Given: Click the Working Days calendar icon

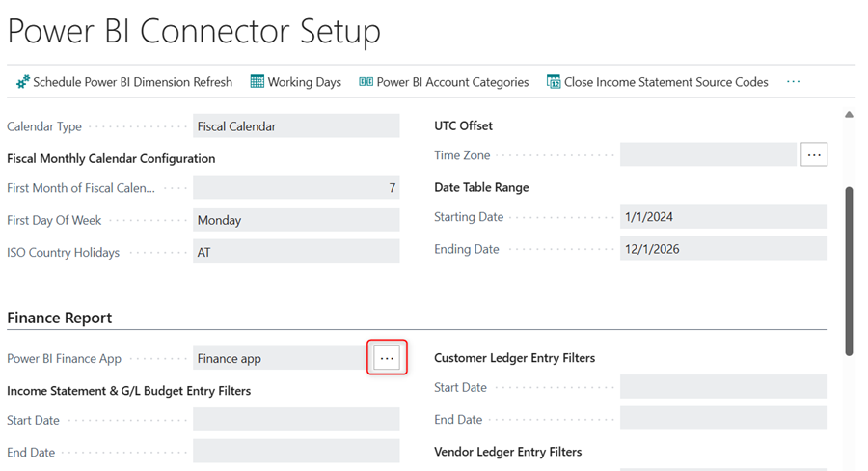Looking at the screenshot, I should [x=258, y=82].
